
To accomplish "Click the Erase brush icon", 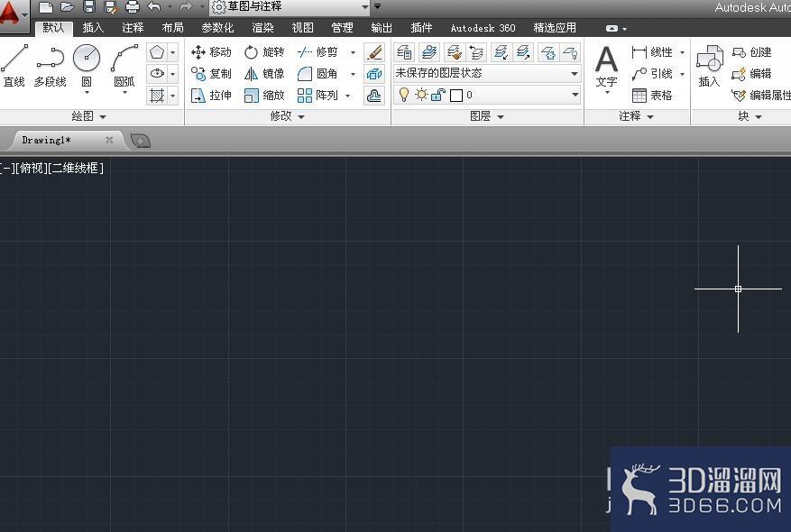I will point(374,52).
